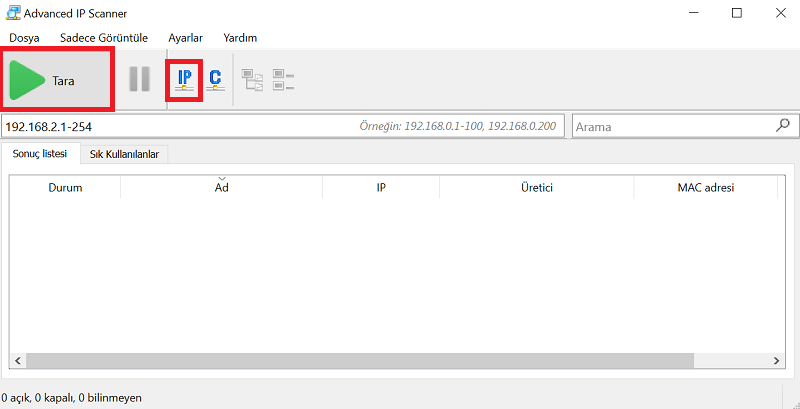Viewport: 800px width, 409px height.
Task: Click the status text "0 açık, 0 kapalı, 0 bilinmeyen"
Action: coord(71,397)
